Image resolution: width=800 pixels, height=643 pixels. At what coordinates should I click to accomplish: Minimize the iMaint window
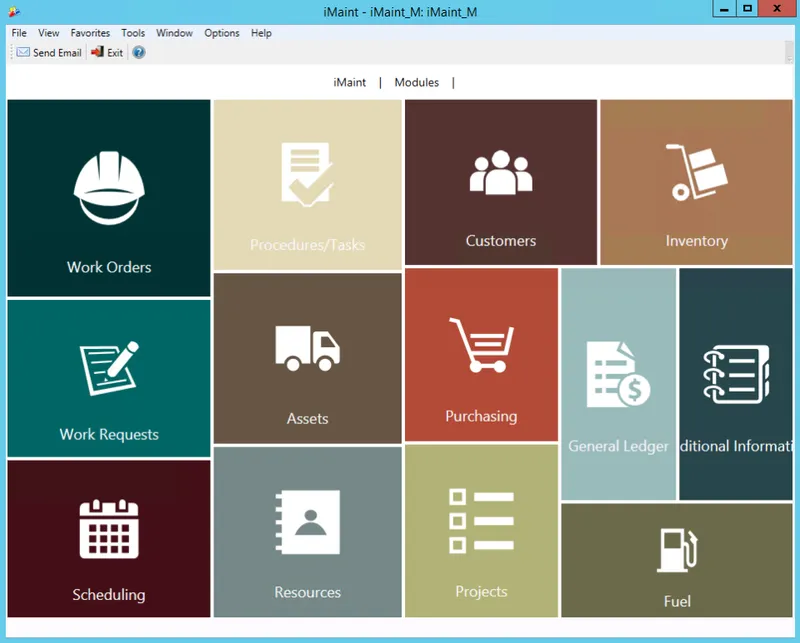724,9
